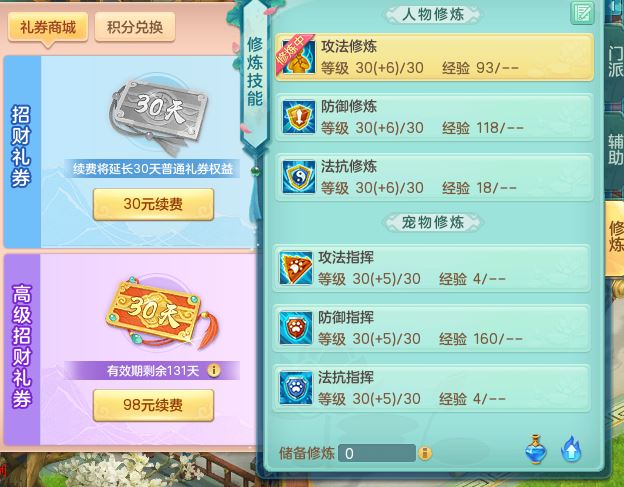The height and width of the screenshot is (487, 624).
Task: Click the blue flame upgrade icon
Action: tap(571, 450)
